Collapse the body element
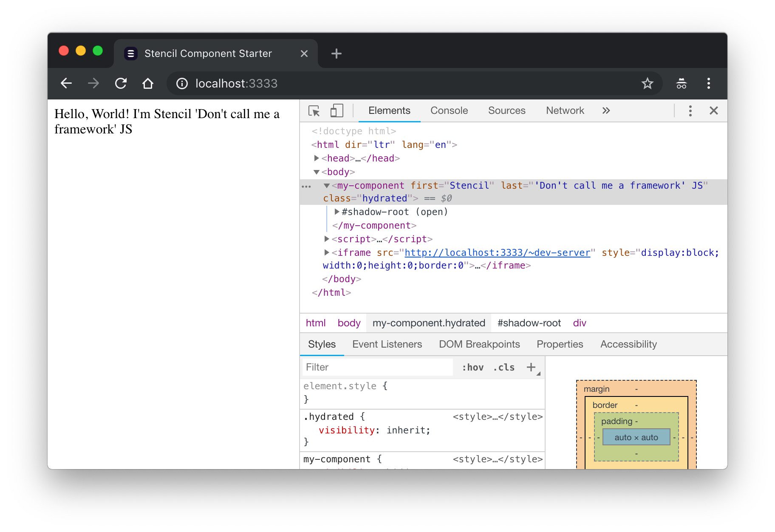This screenshot has height=532, width=775. (317, 172)
